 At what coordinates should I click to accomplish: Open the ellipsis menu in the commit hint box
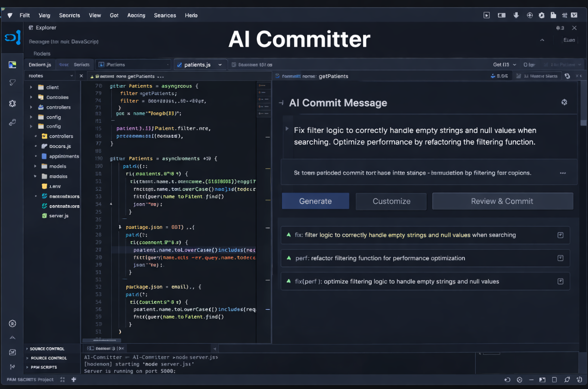[x=563, y=173]
